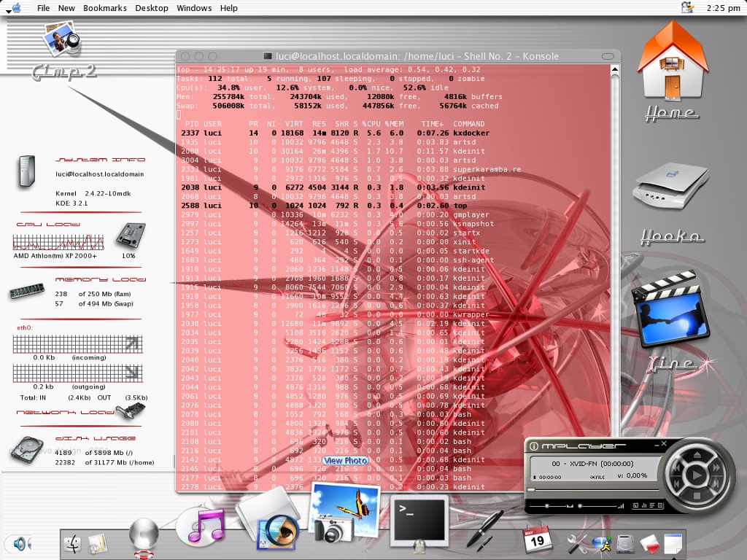Viewport: 747px width, 560px height.
Task: Fast forward in MPlayer
Action: pyautogui.click(x=716, y=467)
